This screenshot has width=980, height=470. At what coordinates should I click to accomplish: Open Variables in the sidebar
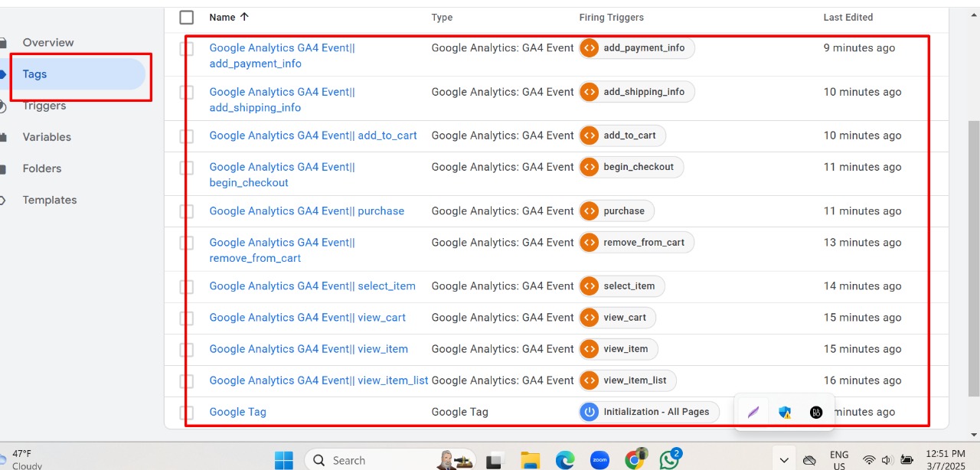47,137
